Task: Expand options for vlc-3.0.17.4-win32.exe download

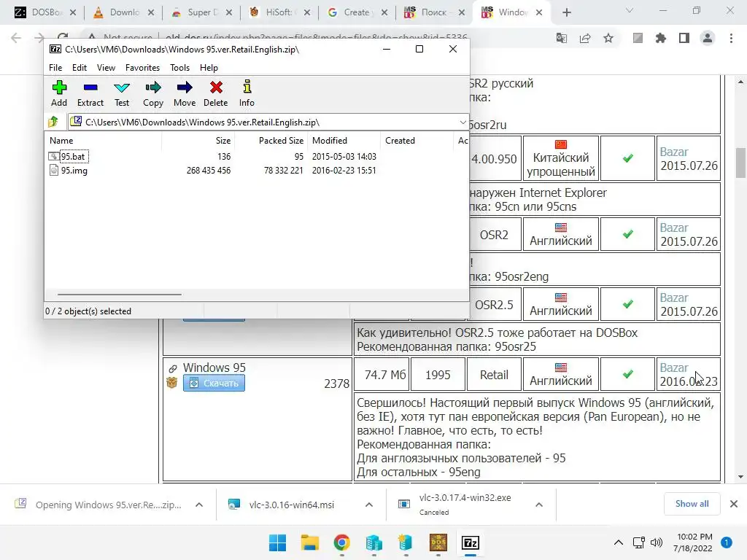Action: pos(539,505)
